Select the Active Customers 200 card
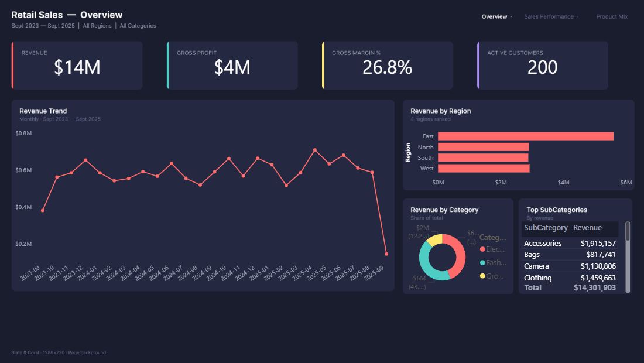Screen dimensions: 644x363 coord(543,66)
